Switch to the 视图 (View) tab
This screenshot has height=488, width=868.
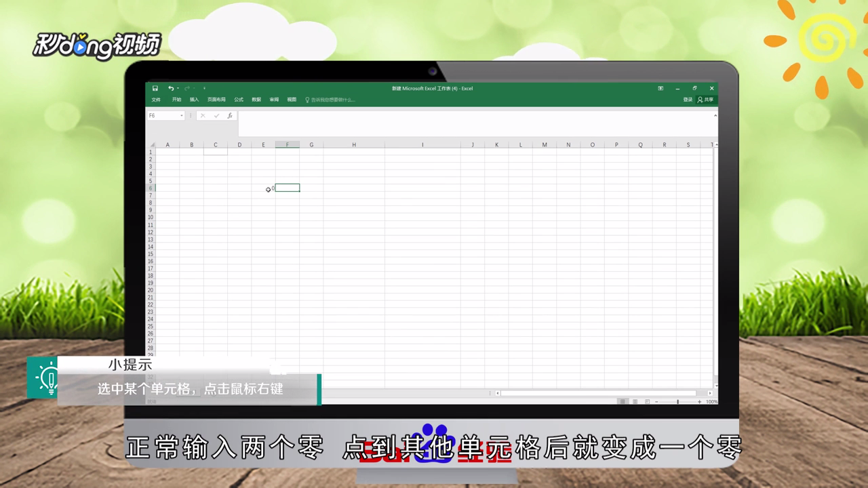pyautogui.click(x=292, y=100)
